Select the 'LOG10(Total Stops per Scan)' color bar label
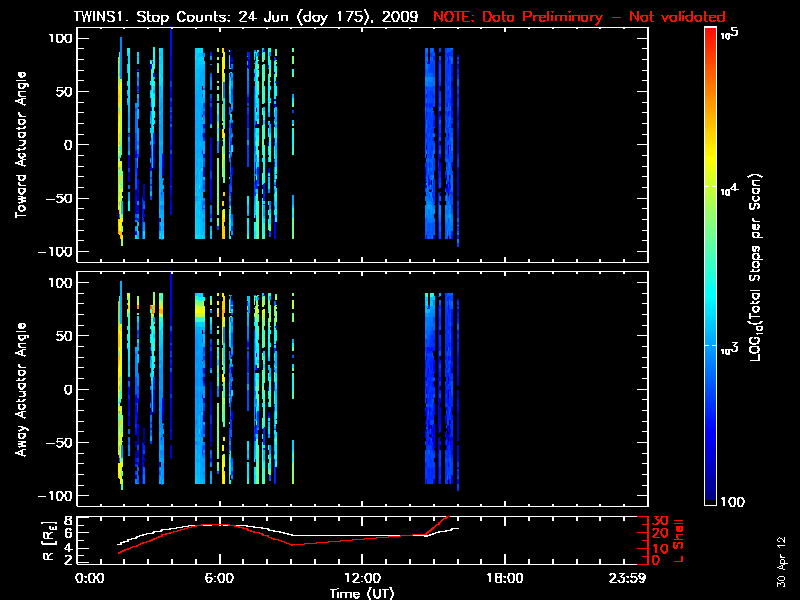 759,267
